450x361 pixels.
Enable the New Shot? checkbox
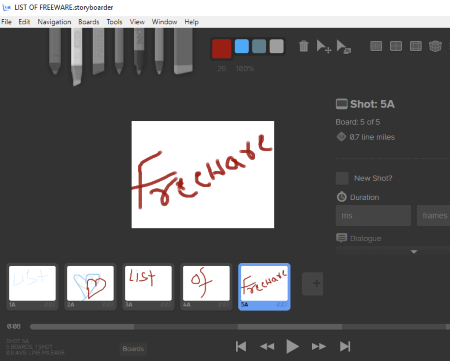(x=342, y=178)
